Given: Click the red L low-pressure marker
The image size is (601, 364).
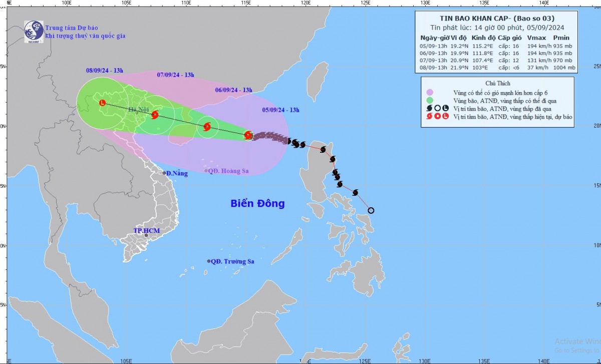Looking at the screenshot, I should point(103,103).
